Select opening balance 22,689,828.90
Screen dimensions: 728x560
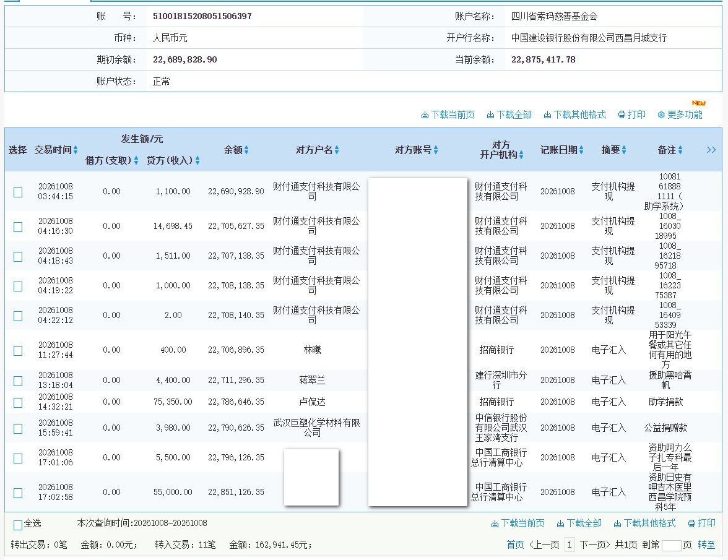[x=184, y=59]
